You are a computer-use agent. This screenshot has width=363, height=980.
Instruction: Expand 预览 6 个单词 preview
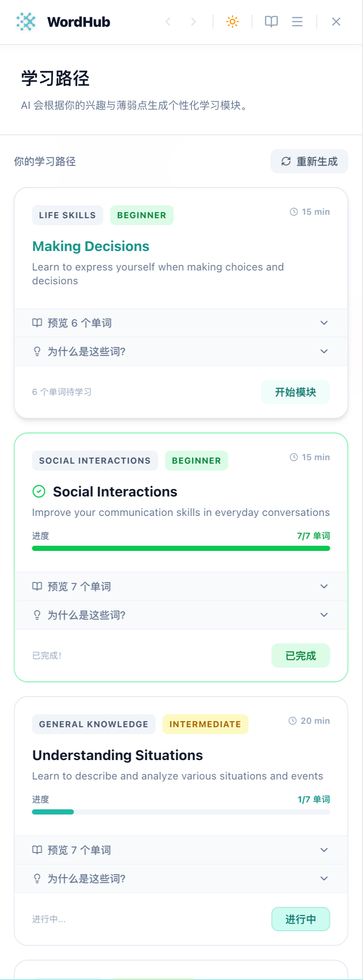pyautogui.click(x=181, y=323)
